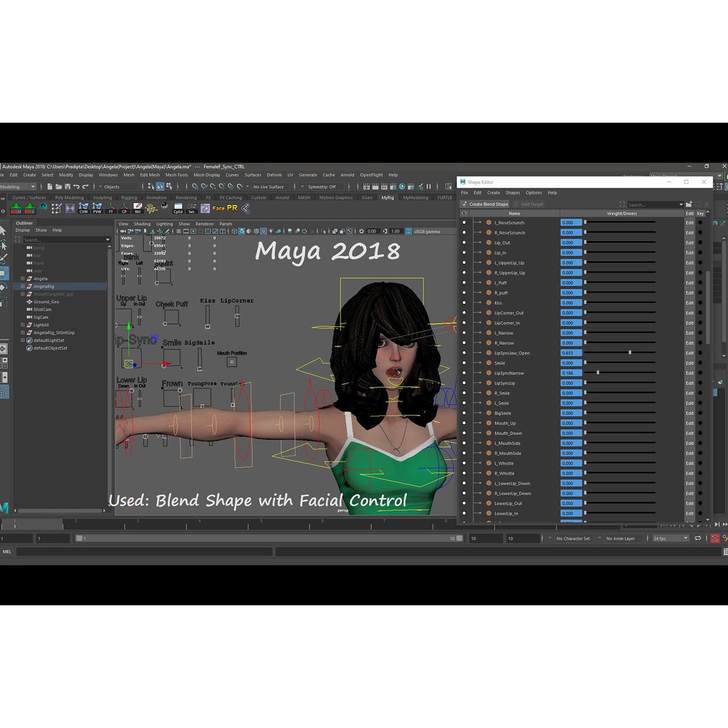Expand AngelaRig_SHJntGrp in Outliner
This screenshot has width=728, height=728.
tap(22, 332)
